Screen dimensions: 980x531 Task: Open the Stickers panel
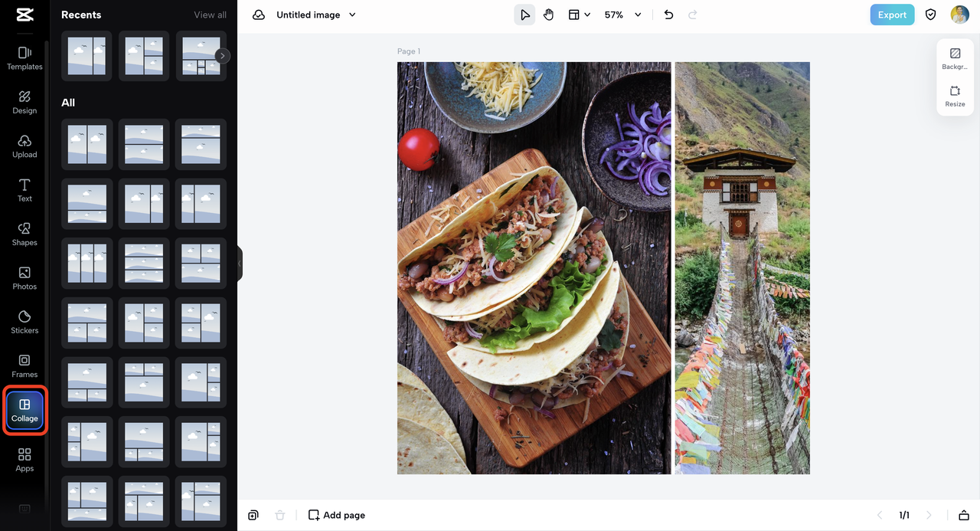24,322
